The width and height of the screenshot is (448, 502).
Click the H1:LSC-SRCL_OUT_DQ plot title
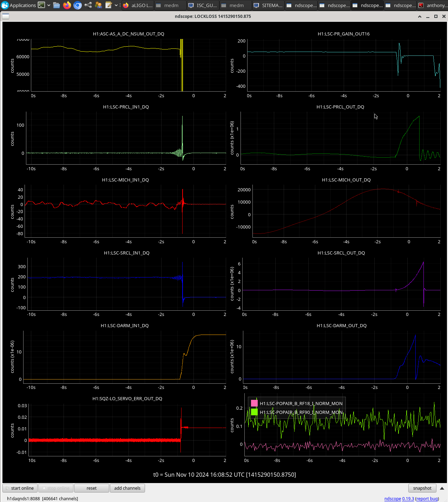pyautogui.click(x=341, y=253)
